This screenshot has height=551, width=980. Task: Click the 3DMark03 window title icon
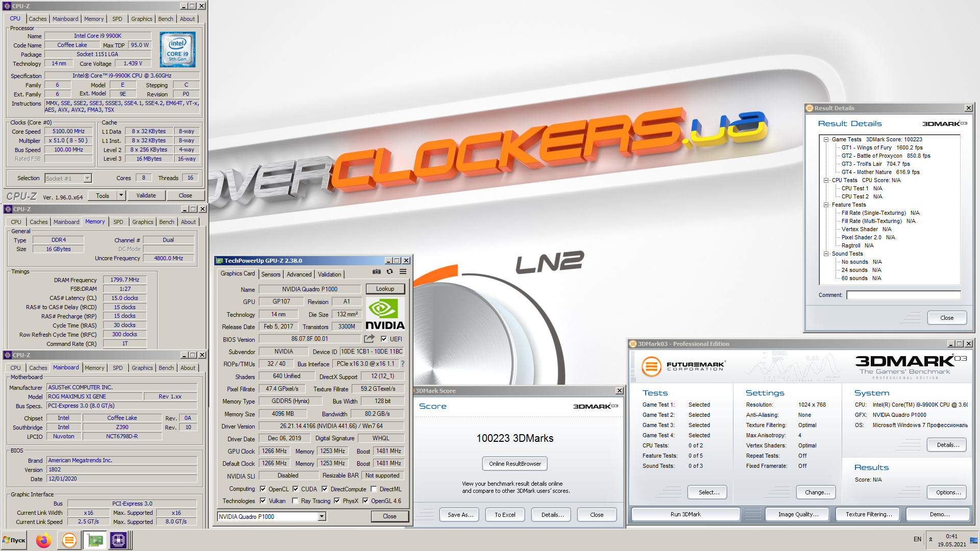[633, 344]
